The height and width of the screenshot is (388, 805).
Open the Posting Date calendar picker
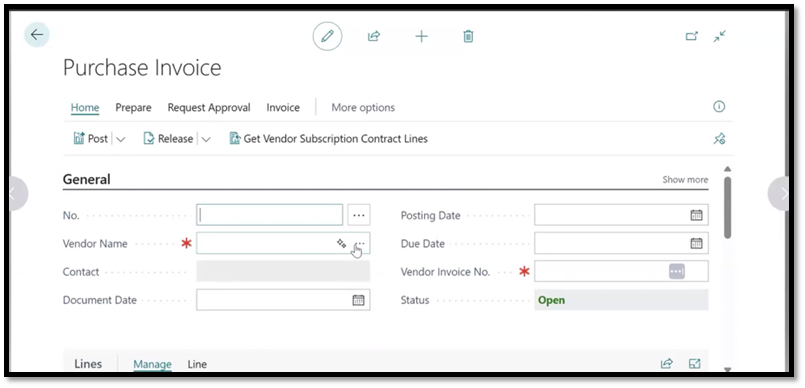pos(696,215)
